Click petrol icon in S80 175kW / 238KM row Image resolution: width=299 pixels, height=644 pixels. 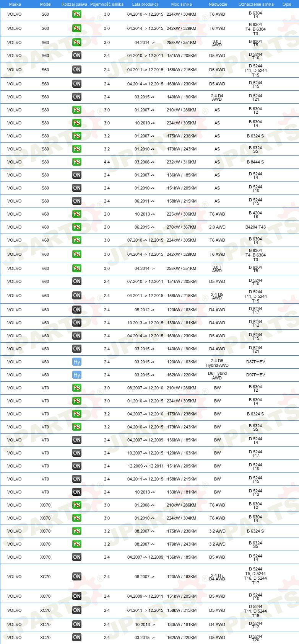pos(77,136)
